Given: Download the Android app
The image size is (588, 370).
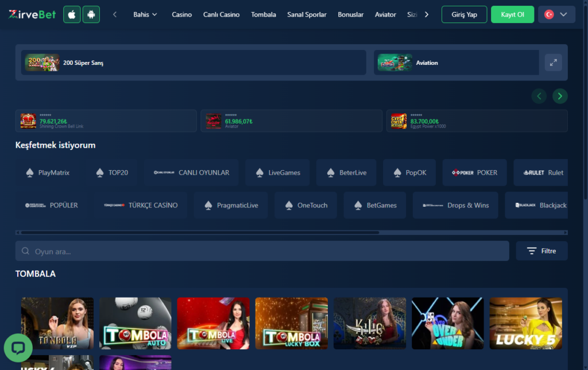Looking at the screenshot, I should [91, 14].
